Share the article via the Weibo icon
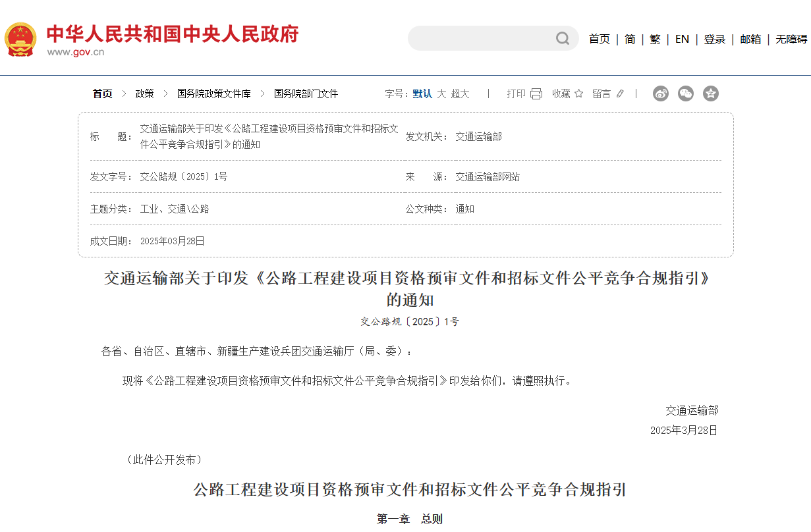811x532 pixels. point(660,94)
